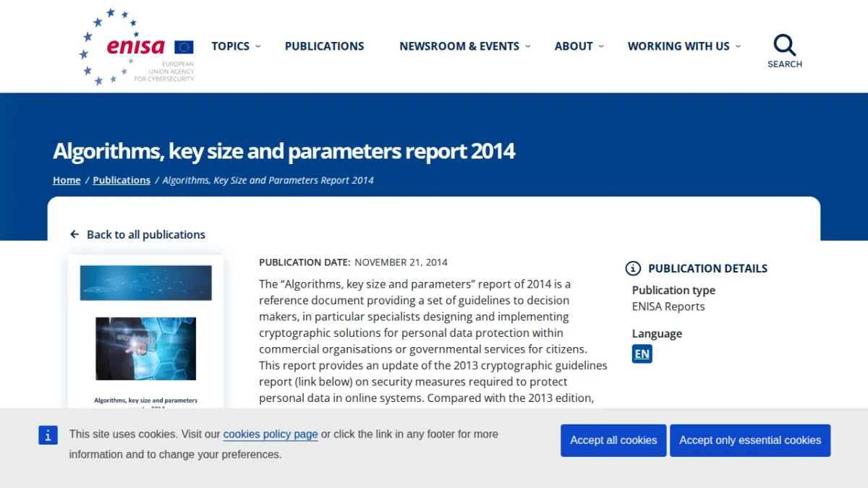This screenshot has height=488, width=868.
Task: Select the EN language badge
Action: pos(642,354)
